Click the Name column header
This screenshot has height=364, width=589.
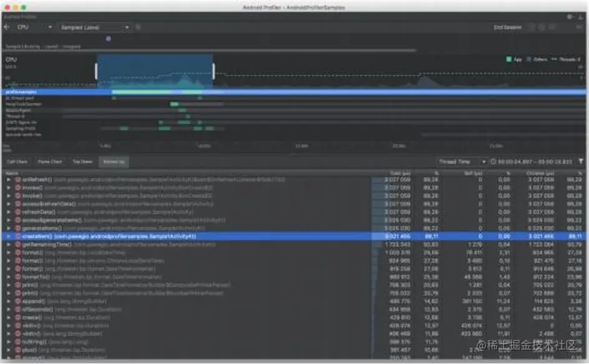pyautogui.click(x=12, y=173)
